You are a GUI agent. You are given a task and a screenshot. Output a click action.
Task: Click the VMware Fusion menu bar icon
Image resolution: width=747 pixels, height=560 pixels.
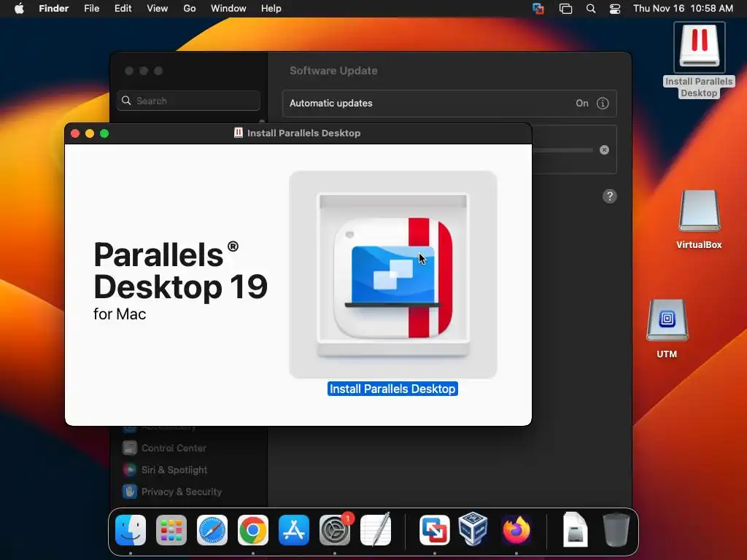pyautogui.click(x=538, y=9)
